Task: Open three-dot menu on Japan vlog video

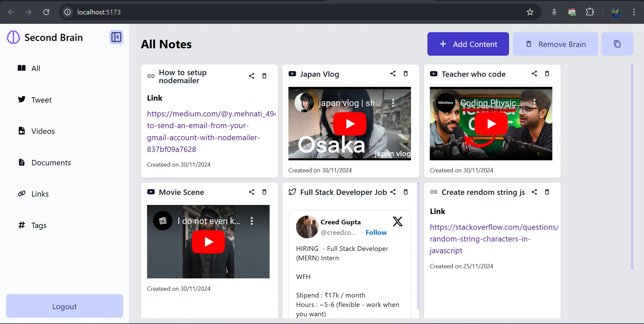Action: pyautogui.click(x=393, y=103)
